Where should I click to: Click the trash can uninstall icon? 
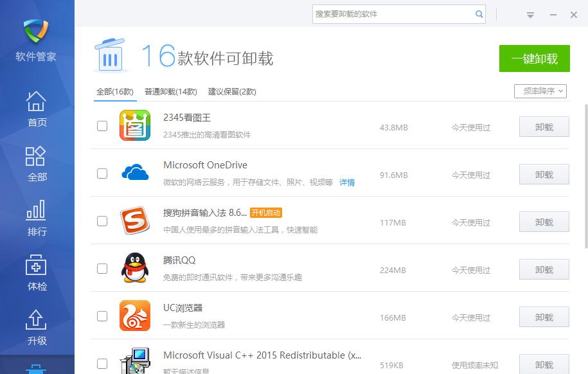click(x=110, y=55)
